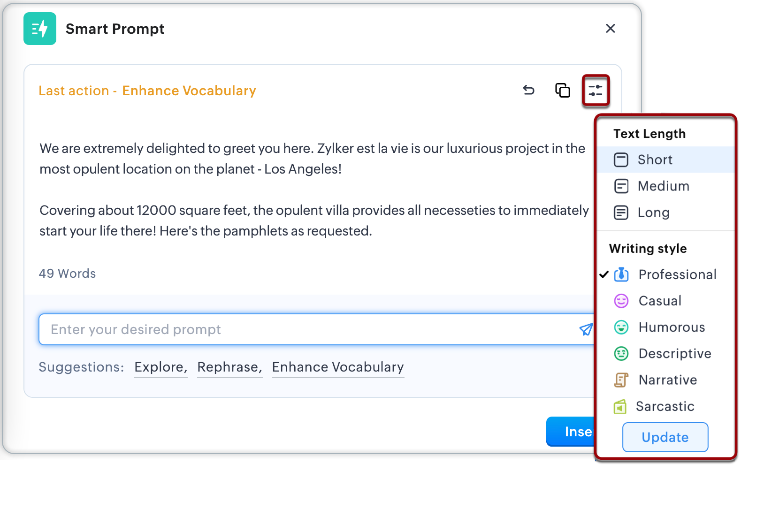Send prompt with the paper plane icon
764x532 pixels.
[586, 329]
